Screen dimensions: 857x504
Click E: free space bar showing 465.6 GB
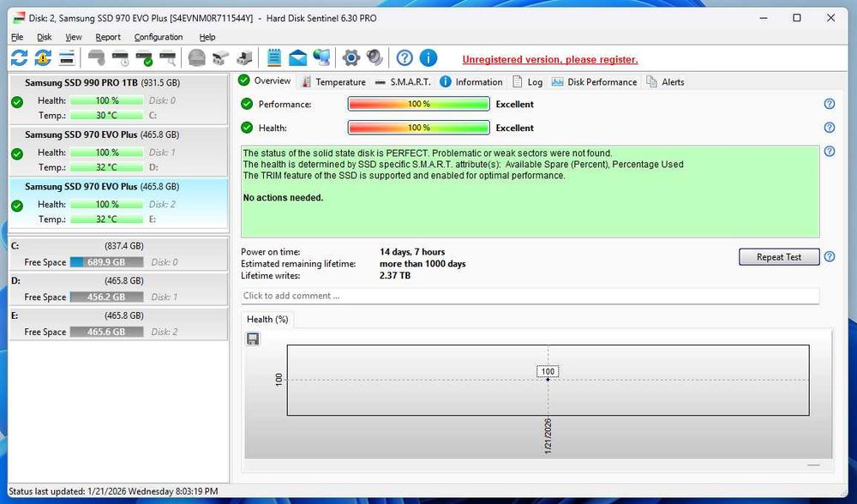(x=106, y=332)
